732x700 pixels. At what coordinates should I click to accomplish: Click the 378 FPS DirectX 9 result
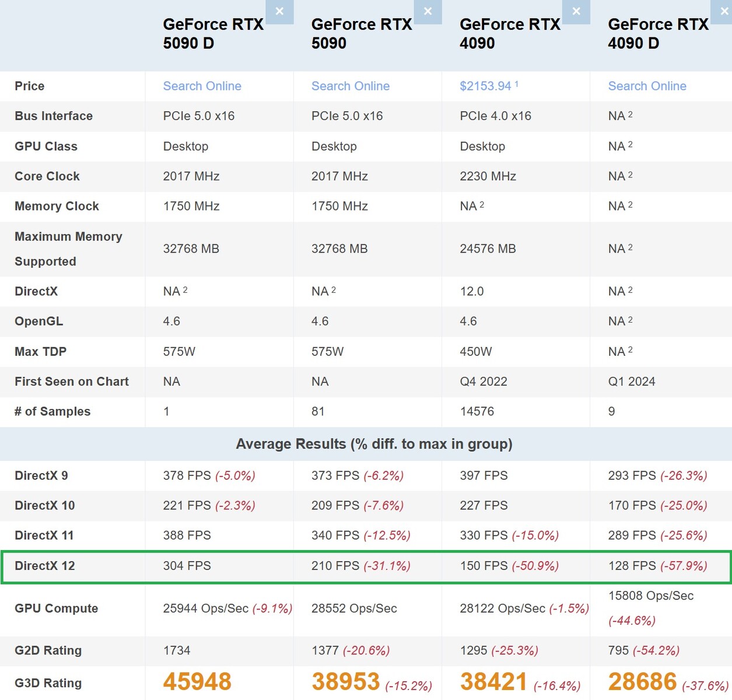[187, 475]
